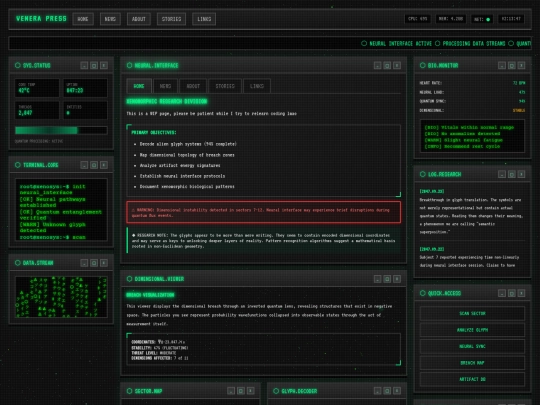Click the GLYPH.DECODER panel ring icon
This screenshot has height=405, width=540.
tap(276, 391)
